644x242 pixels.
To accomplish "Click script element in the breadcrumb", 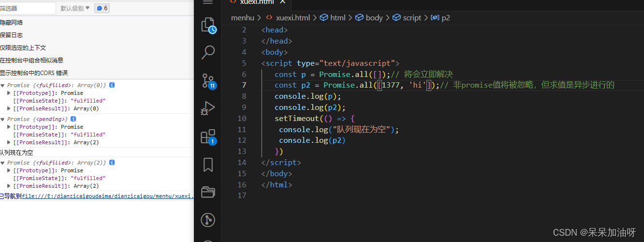I will point(412,17).
